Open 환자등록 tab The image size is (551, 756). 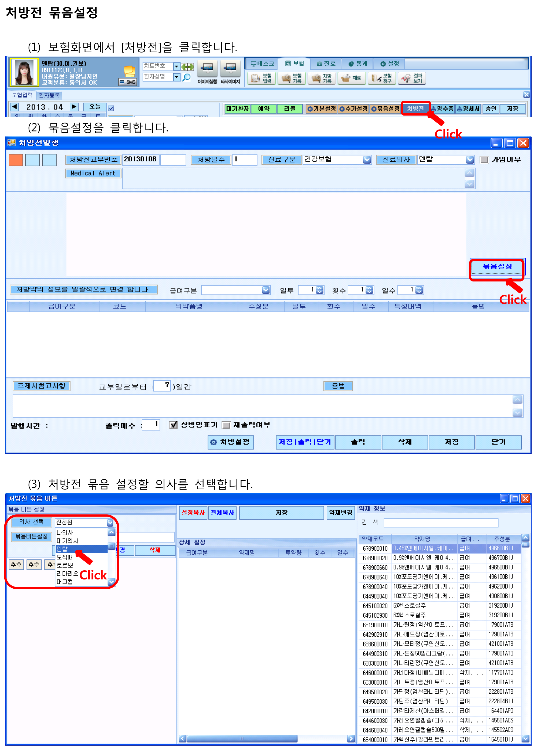click(x=49, y=95)
